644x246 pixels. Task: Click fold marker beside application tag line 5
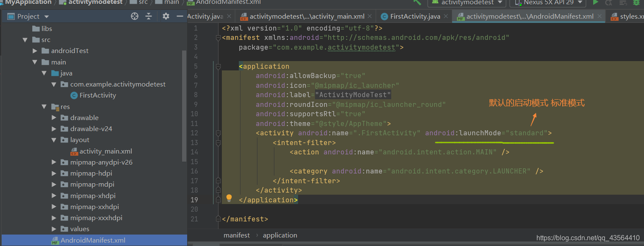click(x=218, y=67)
